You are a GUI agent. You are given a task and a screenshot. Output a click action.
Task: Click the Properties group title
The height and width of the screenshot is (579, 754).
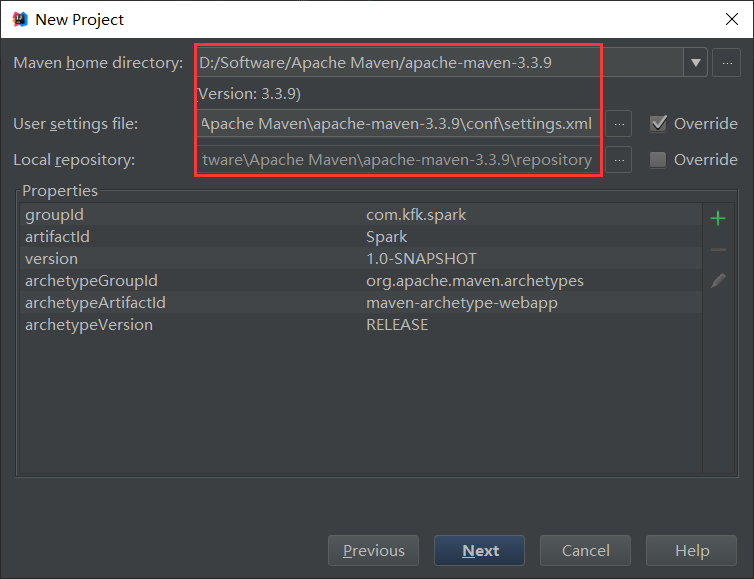tap(60, 191)
